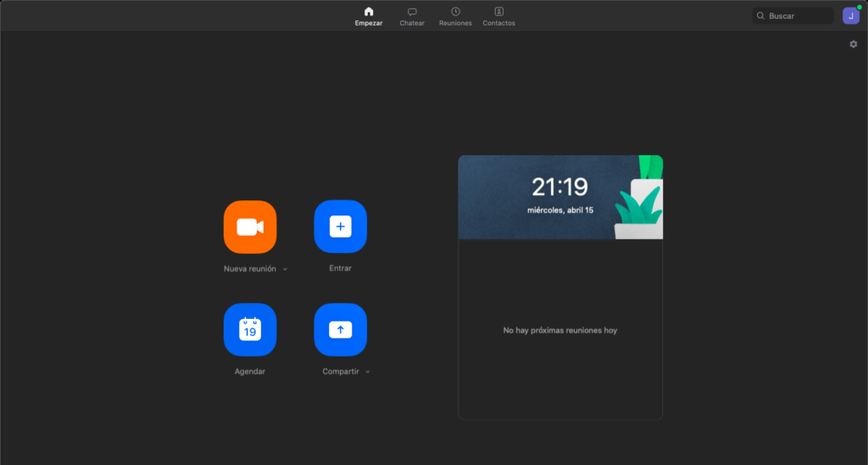Image resolution: width=868 pixels, height=465 pixels.
Task: Open the profile avatar labeled J
Action: coord(850,15)
